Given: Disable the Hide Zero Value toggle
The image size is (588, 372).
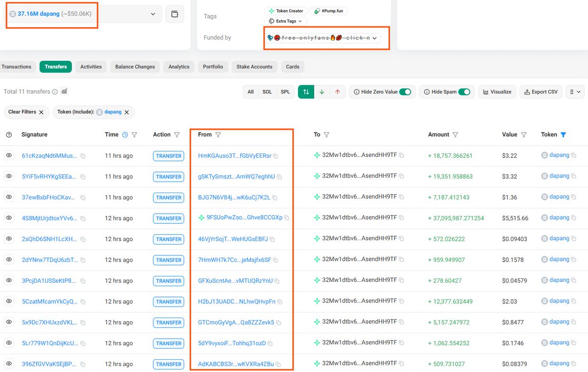Looking at the screenshot, I should [404, 91].
